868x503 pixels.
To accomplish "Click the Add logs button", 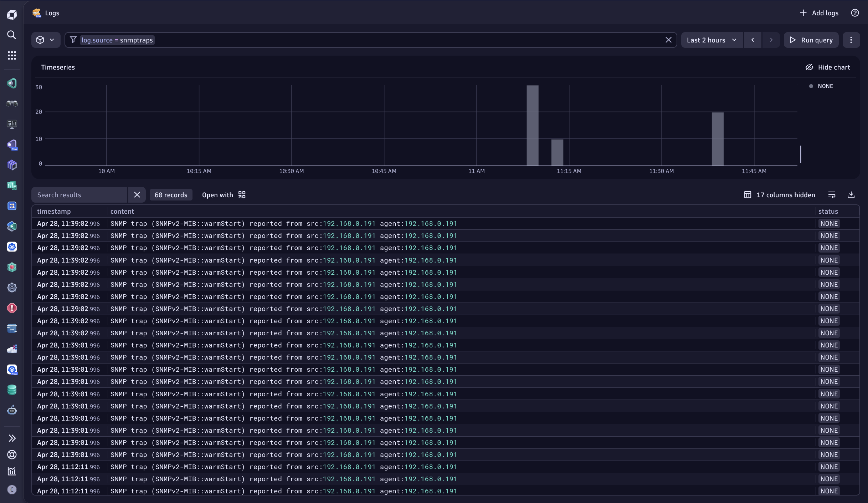I will point(819,13).
